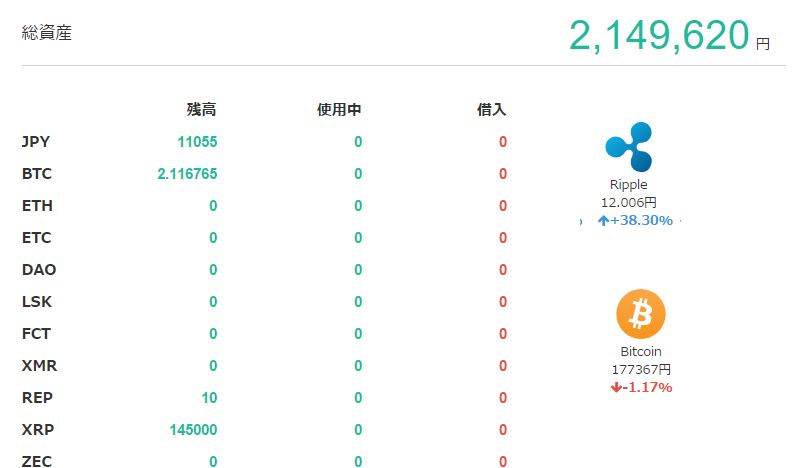Select the ETH currency row label
This screenshot has height=468, width=800.
click(37, 206)
